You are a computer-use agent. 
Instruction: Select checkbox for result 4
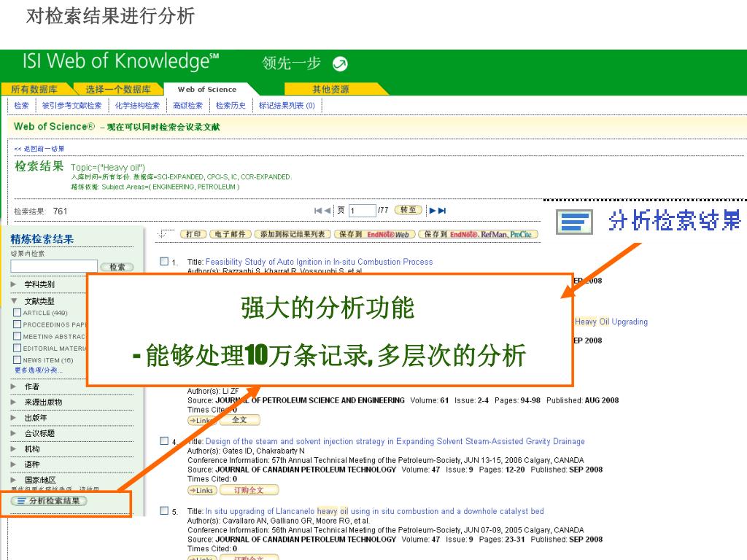coord(164,441)
